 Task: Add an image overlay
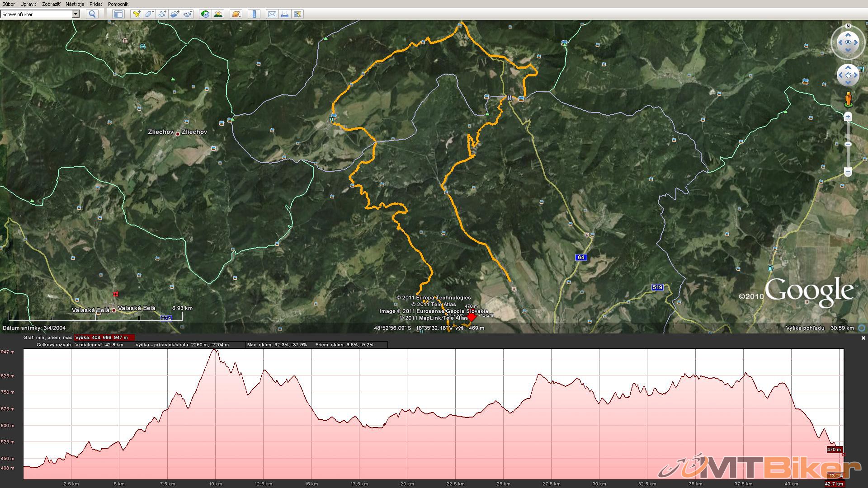point(175,14)
